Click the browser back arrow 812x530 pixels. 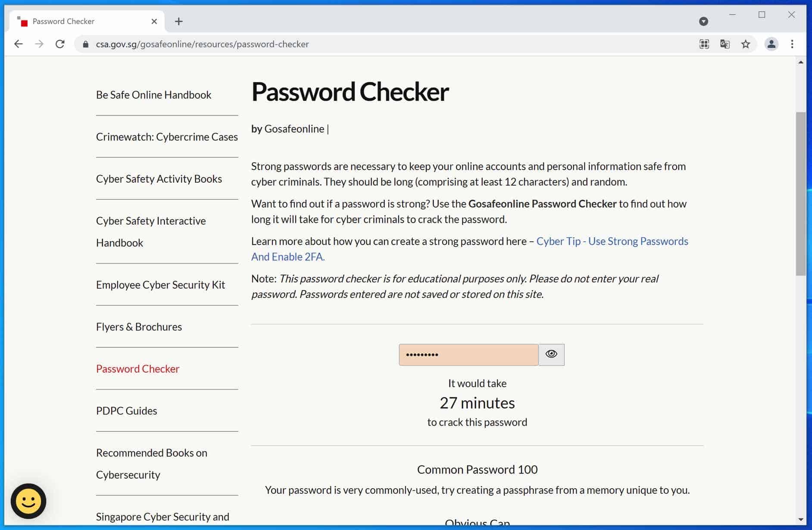point(18,44)
